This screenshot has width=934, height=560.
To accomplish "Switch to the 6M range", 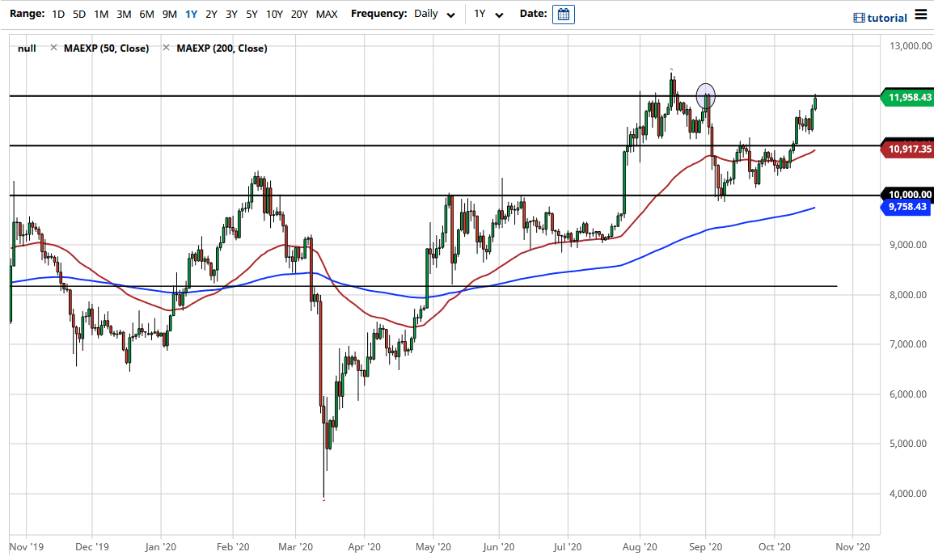I will [x=146, y=14].
